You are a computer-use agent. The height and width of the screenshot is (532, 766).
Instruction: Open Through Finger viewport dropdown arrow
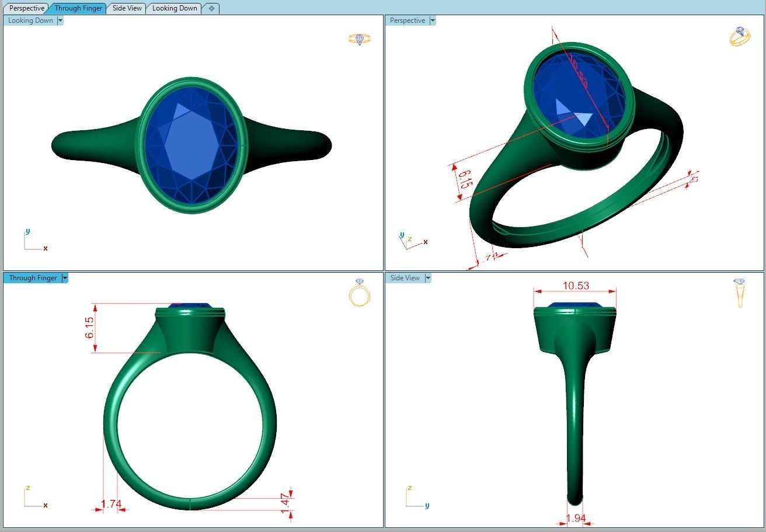tap(65, 278)
